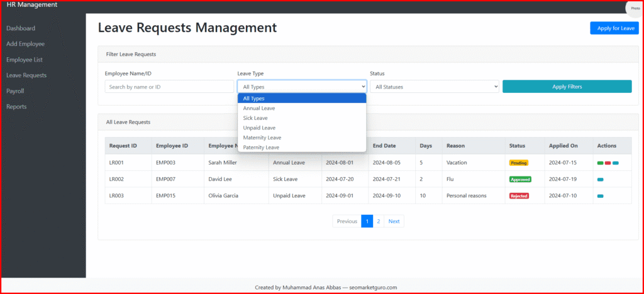This screenshot has height=294, width=644.
Task: Choose Maternity Leave in Leave Type list
Action: coord(262,137)
